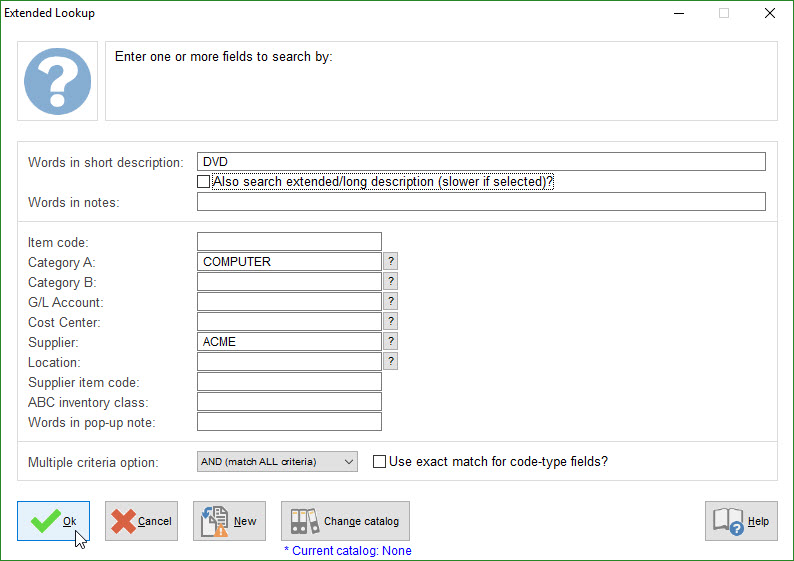794x561 pixels.
Task: Click the Supplier lookup question mark
Action: (391, 341)
